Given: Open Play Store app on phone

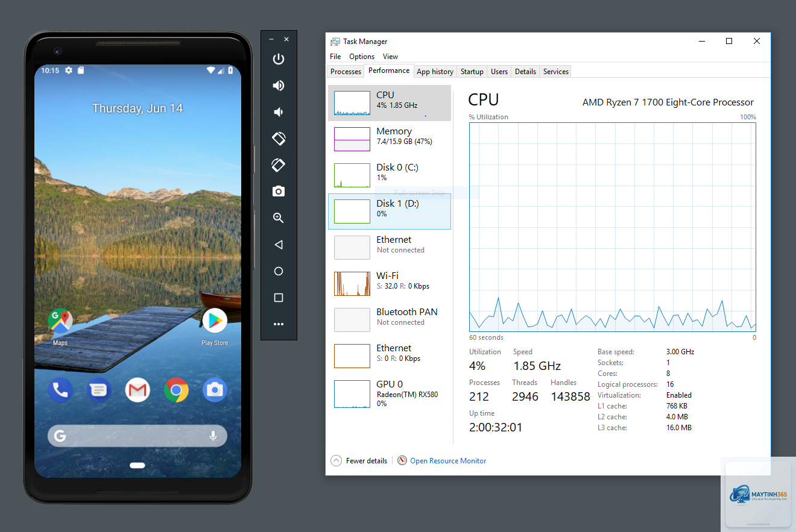Looking at the screenshot, I should 215,326.
